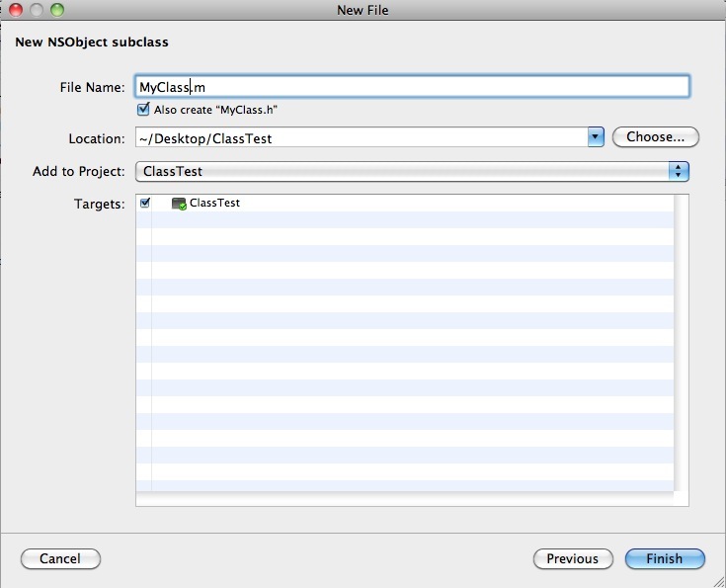Viewport: 726px width, 588px height.
Task: Click the New File title bar
Action: 363,10
